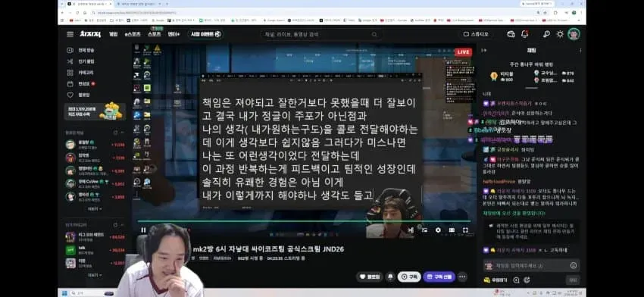Click the weekly ranking header 주간 통나무 파워 랭킹
Screen dimensions: 644x297
[531, 64]
